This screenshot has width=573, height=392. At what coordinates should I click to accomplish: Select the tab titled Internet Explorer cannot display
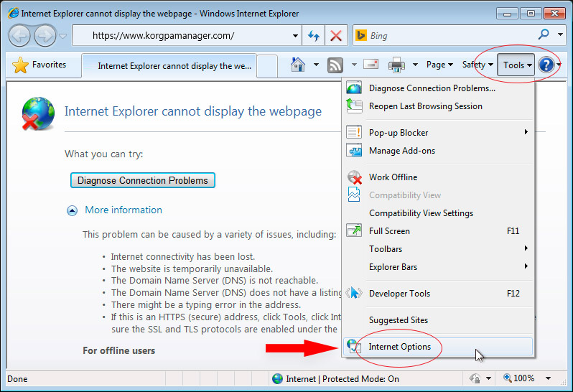point(169,66)
